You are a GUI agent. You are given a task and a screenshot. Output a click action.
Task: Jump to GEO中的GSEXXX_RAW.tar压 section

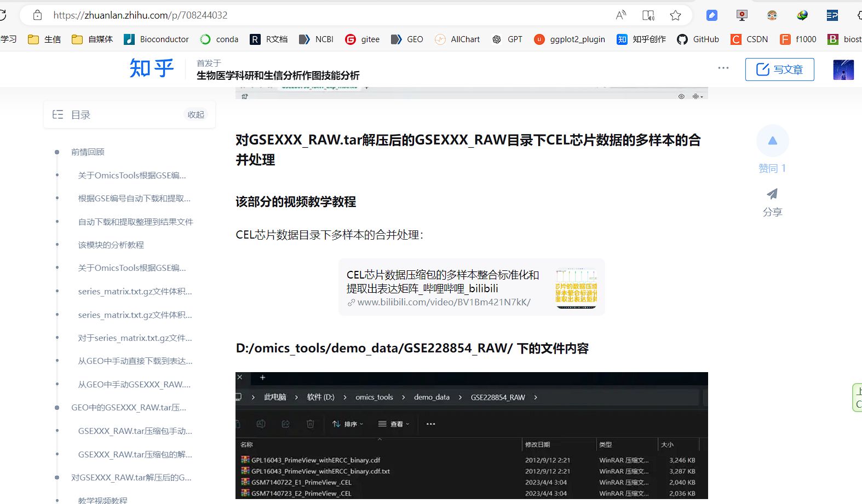[129, 408]
